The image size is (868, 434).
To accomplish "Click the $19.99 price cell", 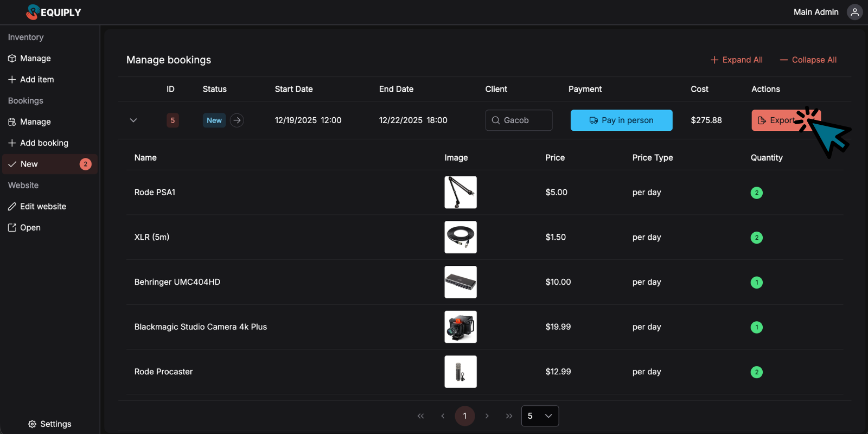I will pos(558,327).
